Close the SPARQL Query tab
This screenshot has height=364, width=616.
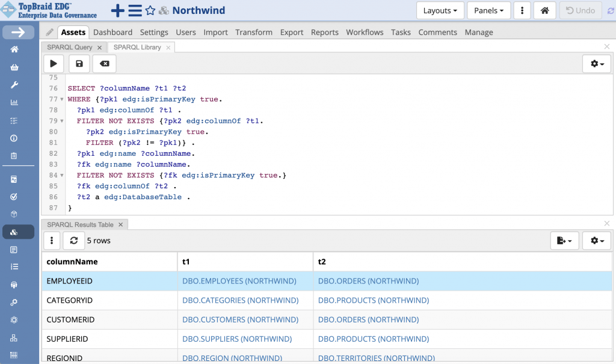click(x=100, y=48)
